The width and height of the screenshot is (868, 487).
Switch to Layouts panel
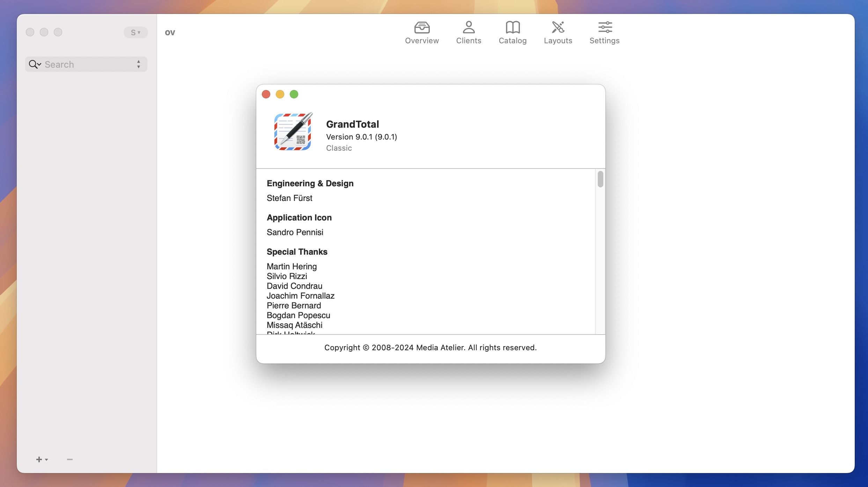pyautogui.click(x=558, y=31)
